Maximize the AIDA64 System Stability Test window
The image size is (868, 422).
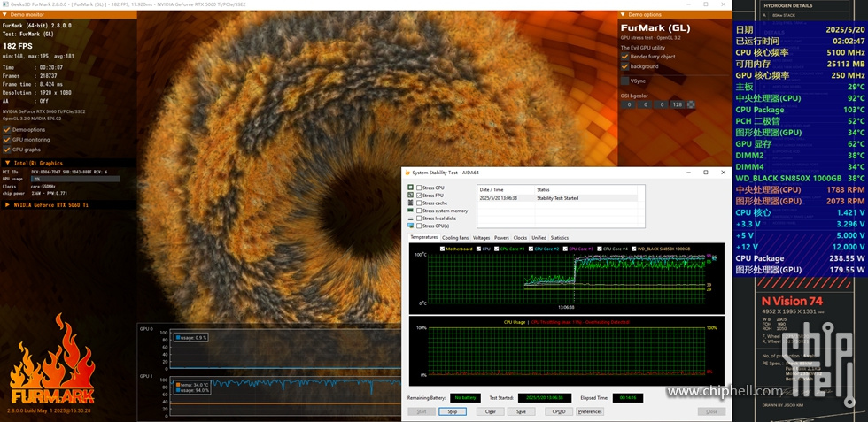[705, 173]
